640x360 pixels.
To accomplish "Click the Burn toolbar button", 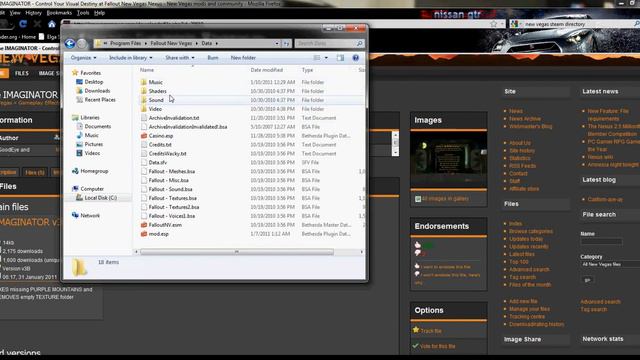I will point(213,58).
